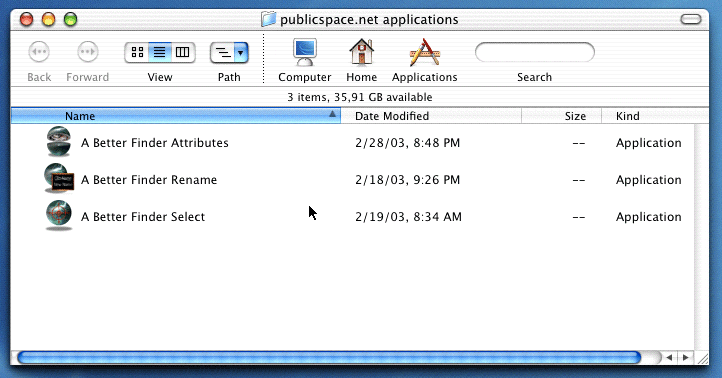Select A Better Finder Rename app icon
The image size is (722, 378).
[59, 178]
